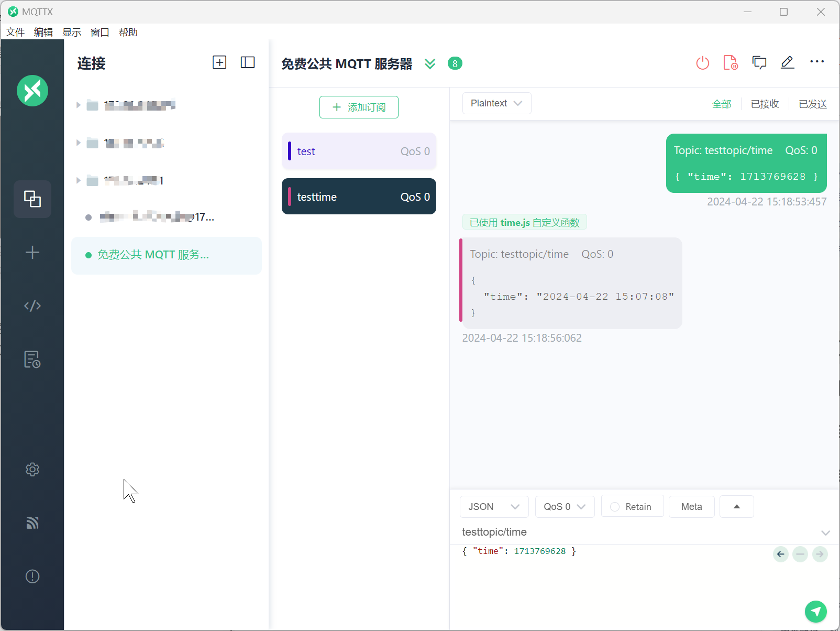840x631 pixels.
Task: Open the 显示 menu
Action: (x=72, y=32)
